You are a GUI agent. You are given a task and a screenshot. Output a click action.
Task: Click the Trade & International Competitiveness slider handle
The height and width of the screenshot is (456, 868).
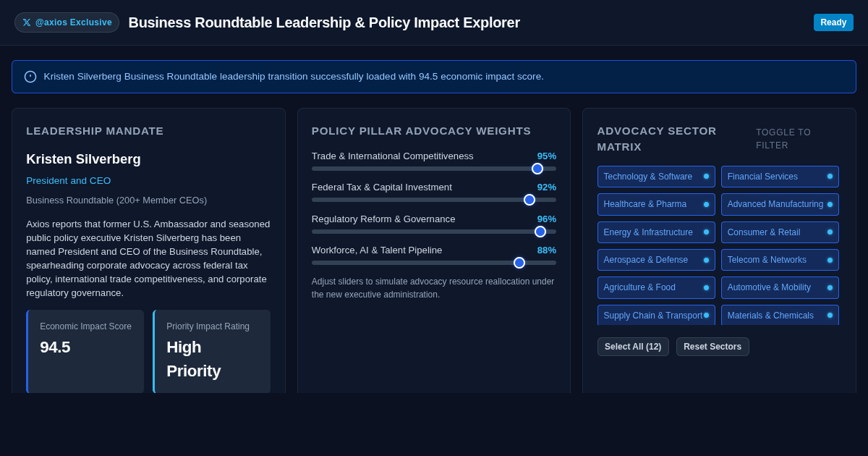pyautogui.click(x=537, y=169)
